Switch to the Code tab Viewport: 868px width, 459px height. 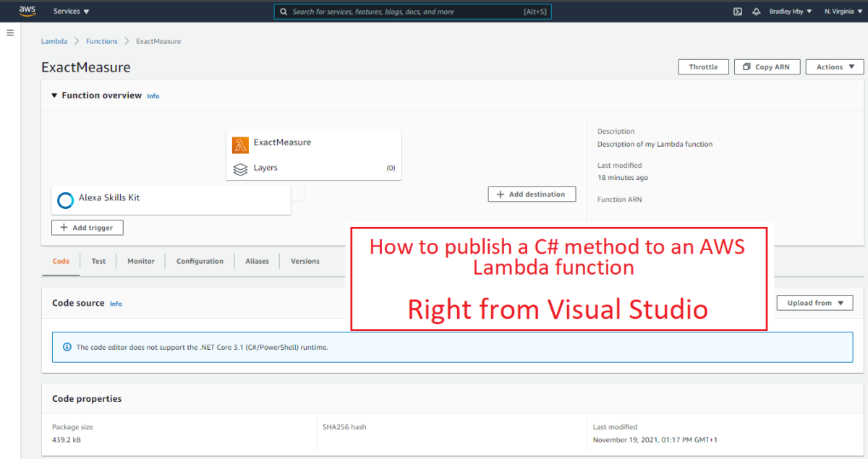pos(61,261)
